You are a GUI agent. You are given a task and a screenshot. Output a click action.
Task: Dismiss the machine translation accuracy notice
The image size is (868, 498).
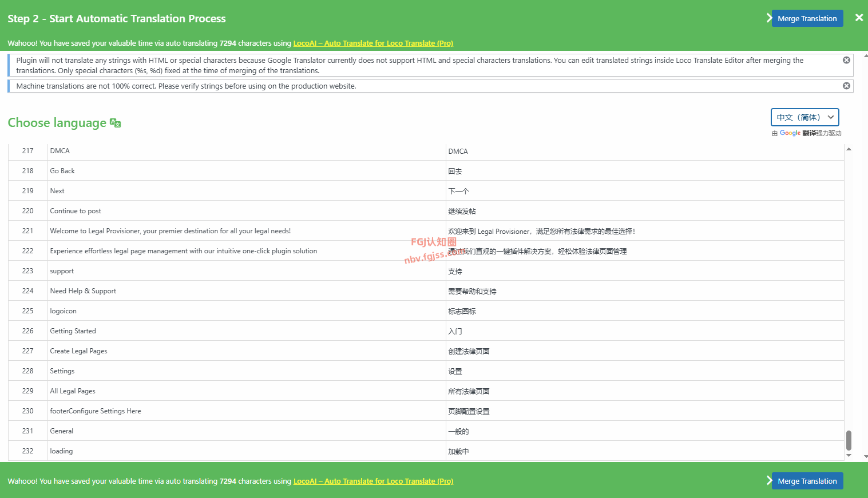pos(846,85)
